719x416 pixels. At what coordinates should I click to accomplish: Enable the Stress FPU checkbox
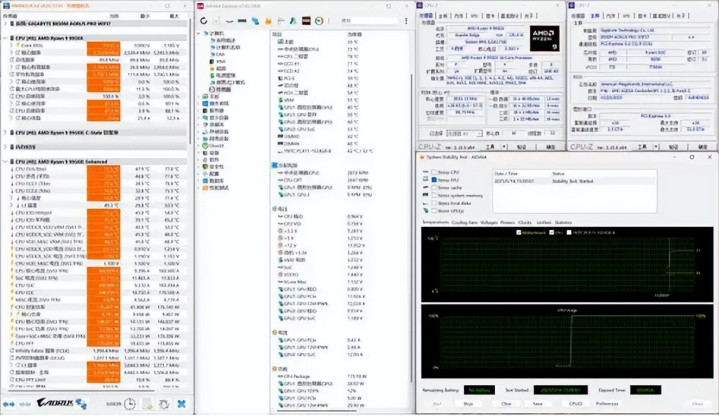pos(433,180)
